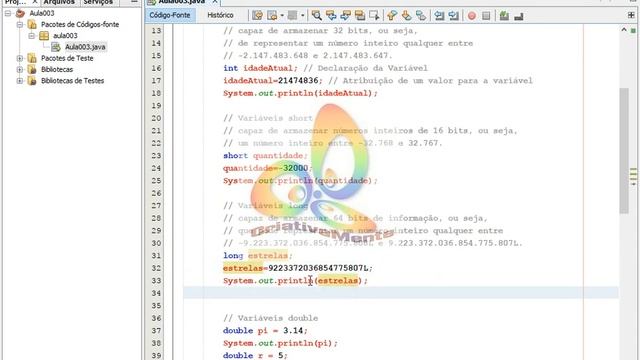Viewport: 640px width, 360px height.
Task: Jump to the next bookmark
Action: click(x=407, y=16)
